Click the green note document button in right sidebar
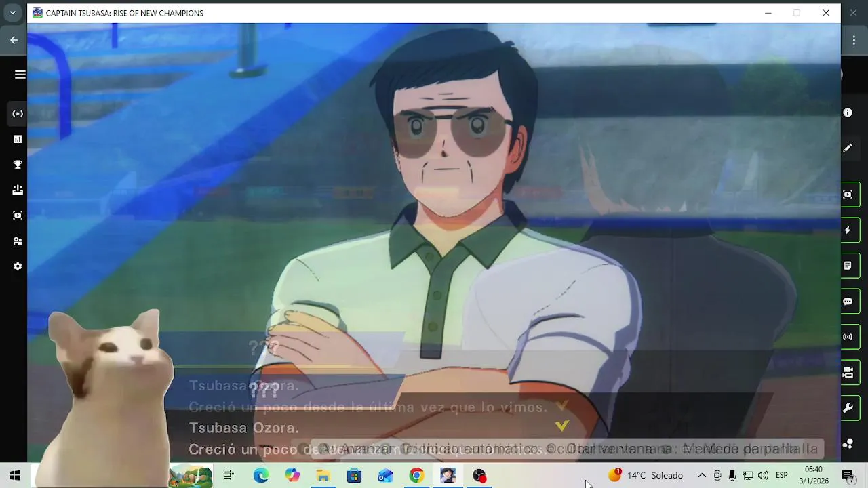The image size is (868, 488). coord(848,266)
